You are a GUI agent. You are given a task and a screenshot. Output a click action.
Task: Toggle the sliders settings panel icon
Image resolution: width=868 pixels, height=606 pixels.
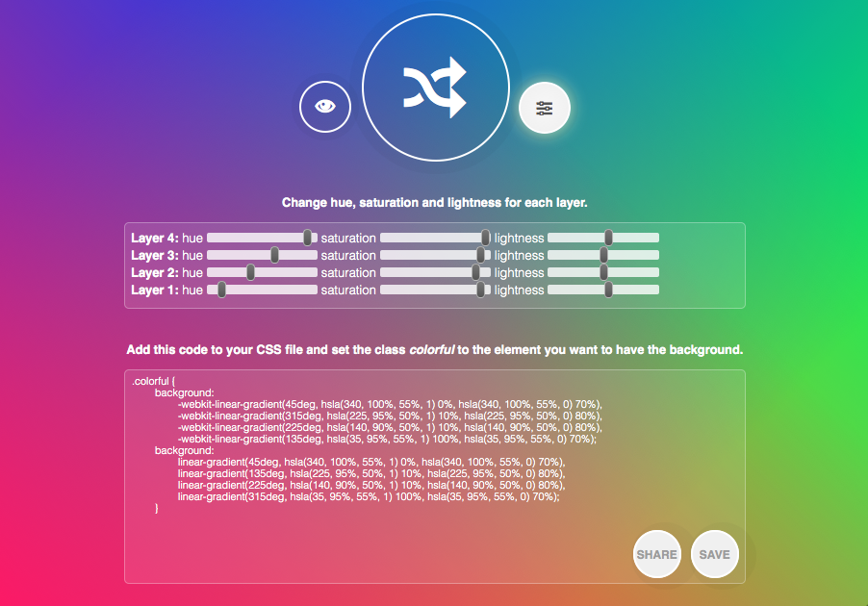click(545, 108)
